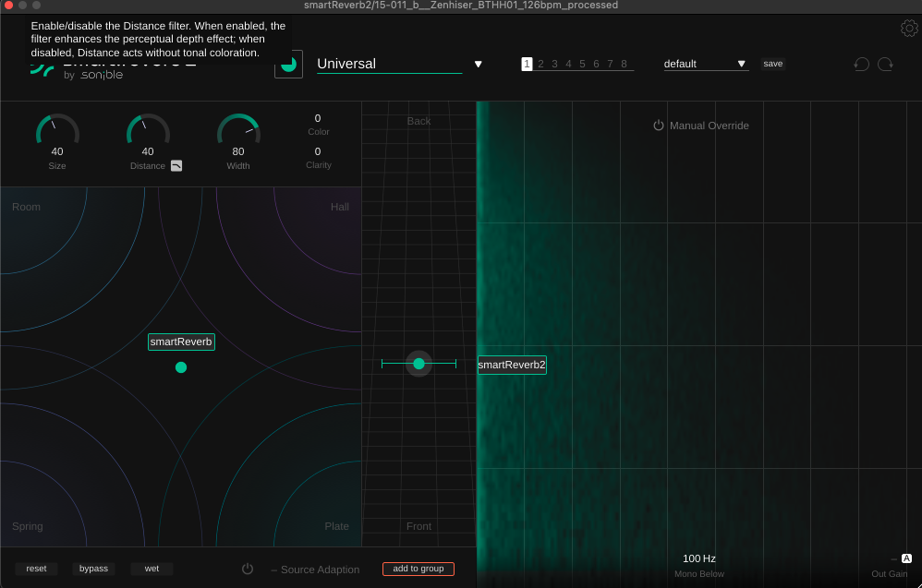The height and width of the screenshot is (588, 922).
Task: Select state slot 3
Action: pos(554,64)
